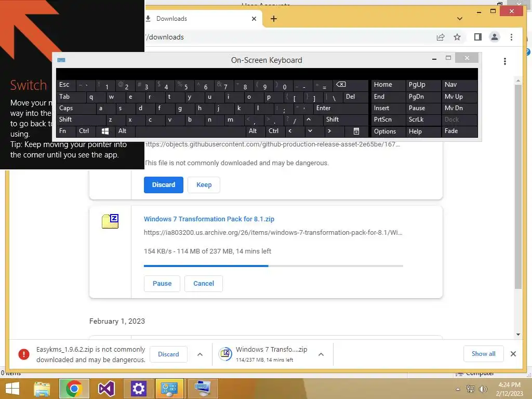Discard the dangerous file in the downloads list

[164, 185]
